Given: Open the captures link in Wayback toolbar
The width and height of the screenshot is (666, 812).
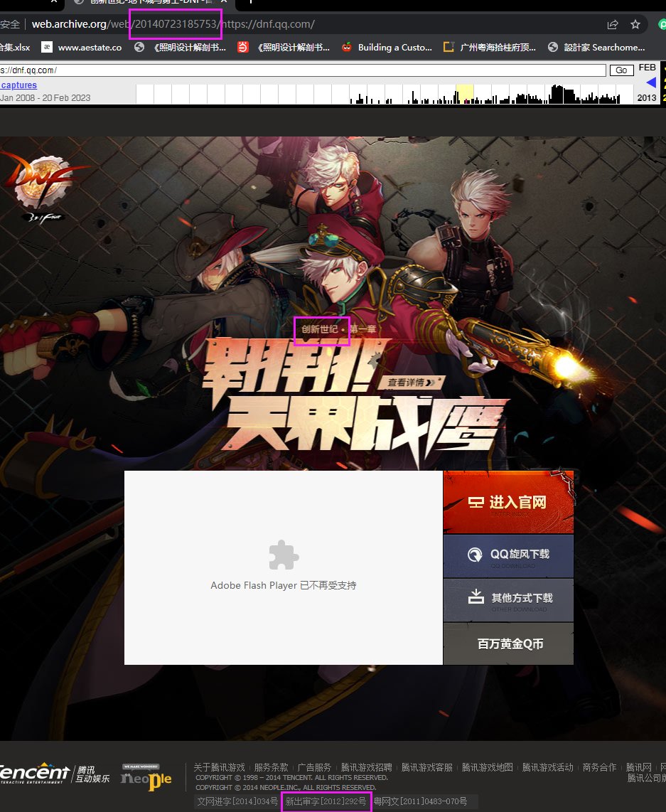Looking at the screenshot, I should point(18,85).
